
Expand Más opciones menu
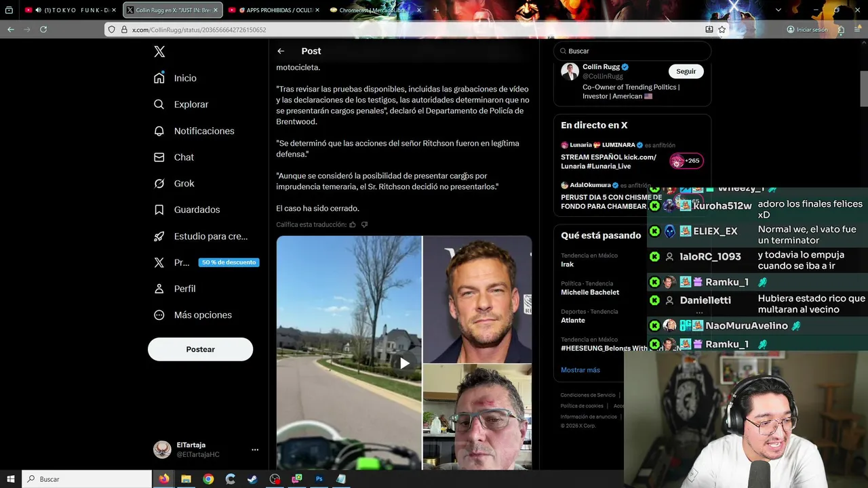point(193,315)
